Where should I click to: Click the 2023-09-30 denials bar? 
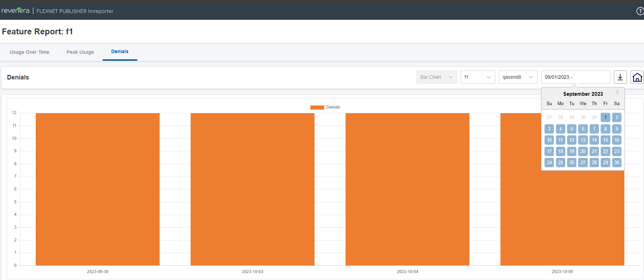coord(97,189)
